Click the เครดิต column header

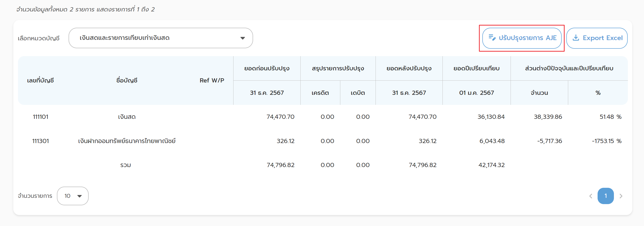(x=320, y=93)
